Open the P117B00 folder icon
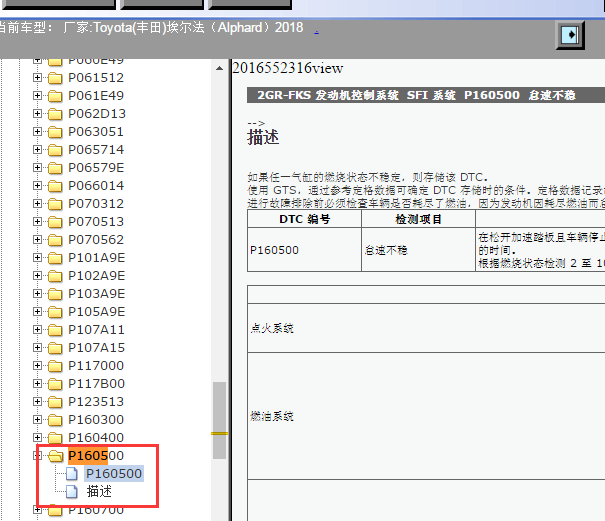Image resolution: width=605 pixels, height=521 pixels. [55, 384]
